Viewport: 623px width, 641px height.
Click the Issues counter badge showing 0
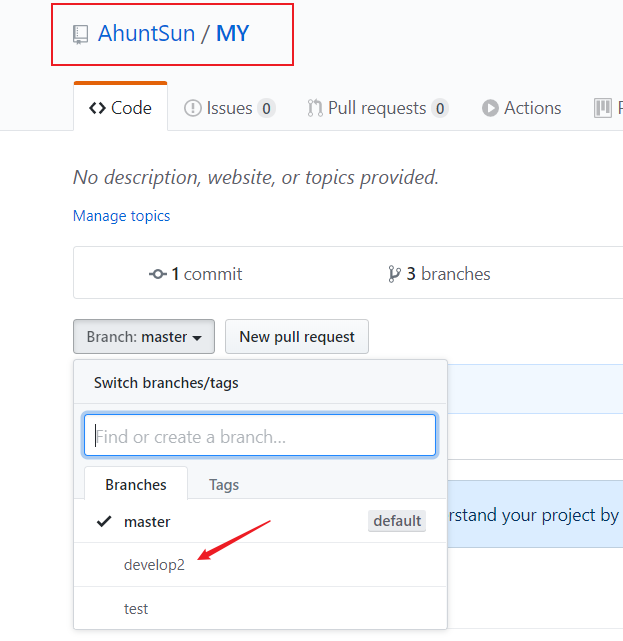tap(266, 109)
